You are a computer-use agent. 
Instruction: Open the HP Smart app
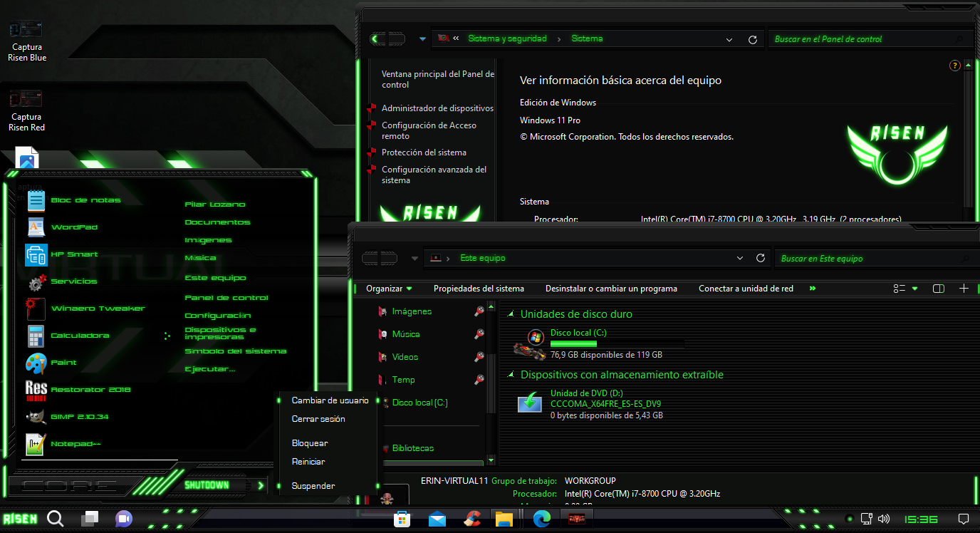point(62,254)
